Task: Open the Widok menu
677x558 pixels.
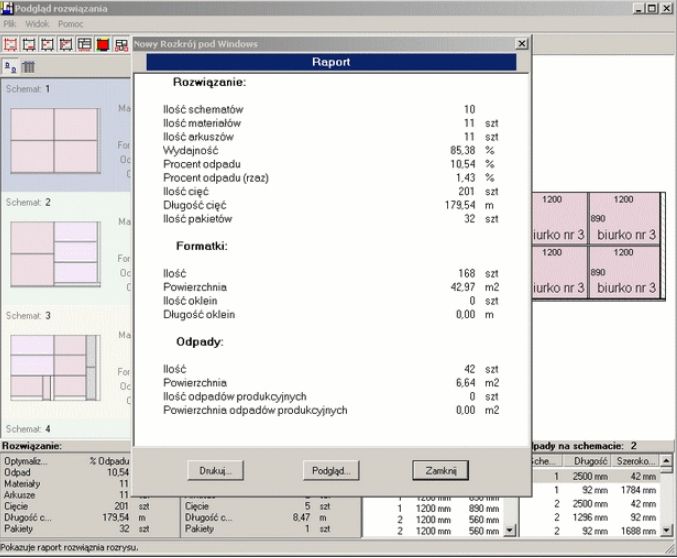Action: 37,22
